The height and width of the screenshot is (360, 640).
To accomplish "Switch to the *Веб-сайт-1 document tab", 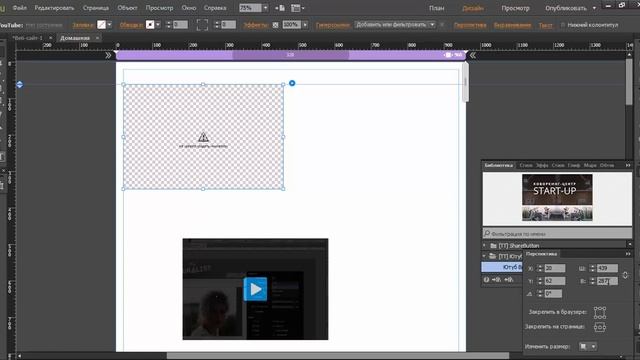I will [x=27, y=38].
